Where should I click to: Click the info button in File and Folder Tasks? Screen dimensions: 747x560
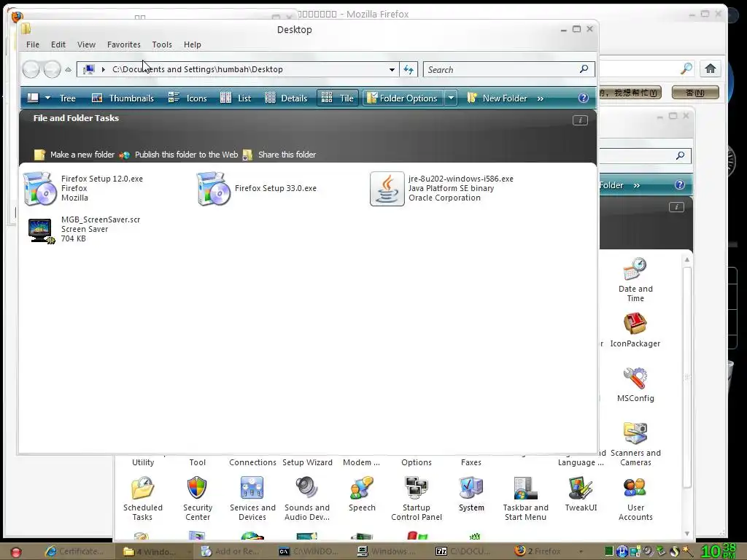580,120
